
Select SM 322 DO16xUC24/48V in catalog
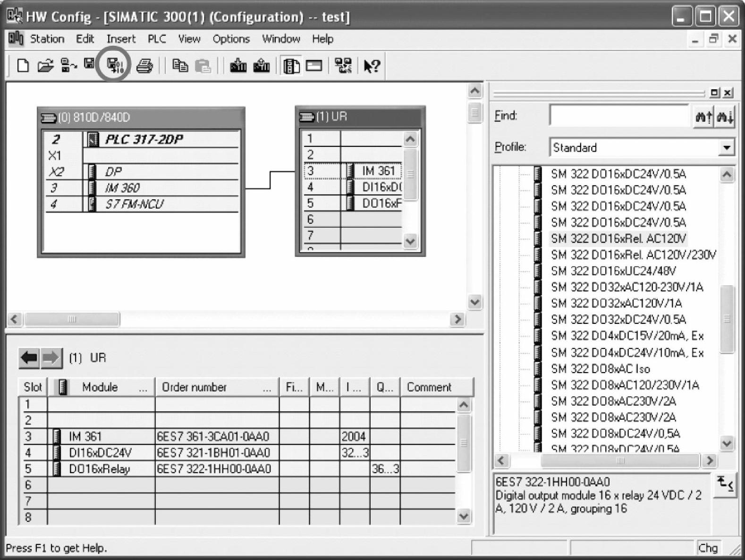click(x=613, y=271)
